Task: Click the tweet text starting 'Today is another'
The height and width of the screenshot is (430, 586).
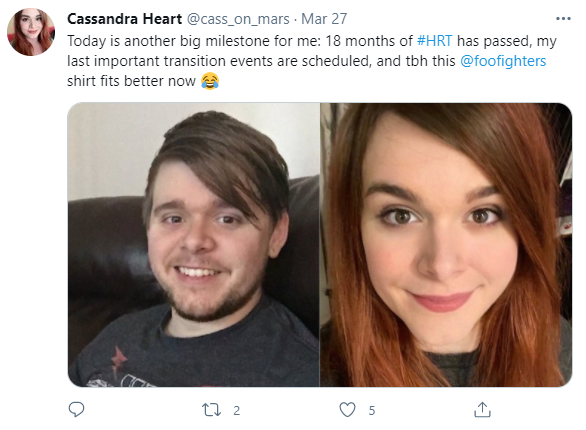Action: 312,61
